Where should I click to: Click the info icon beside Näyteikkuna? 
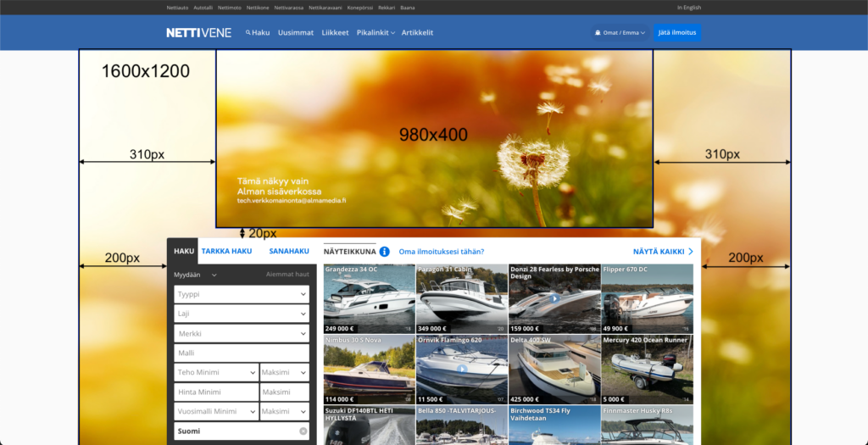point(384,252)
